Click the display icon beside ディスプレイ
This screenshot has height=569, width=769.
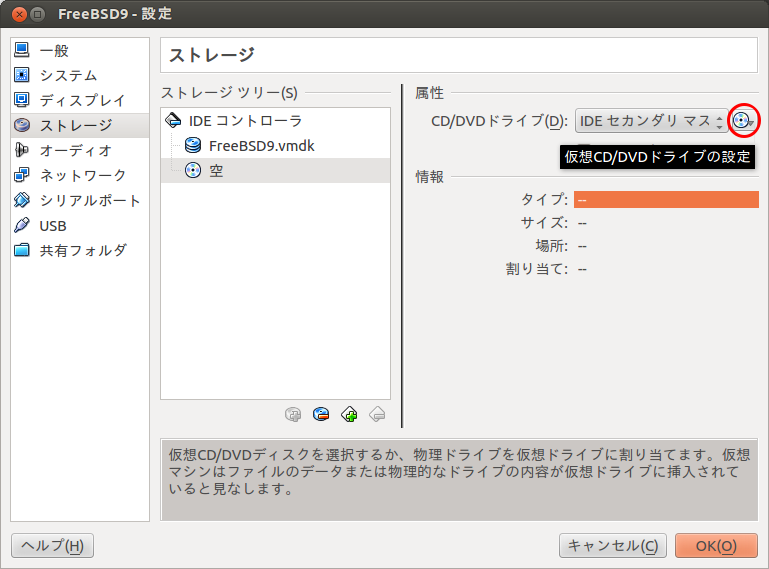point(22,100)
